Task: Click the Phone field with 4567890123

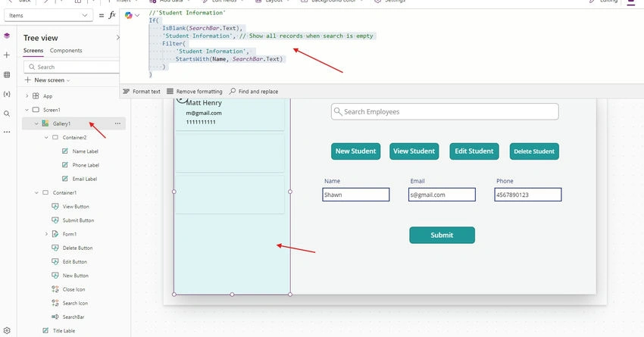Action: pos(528,195)
